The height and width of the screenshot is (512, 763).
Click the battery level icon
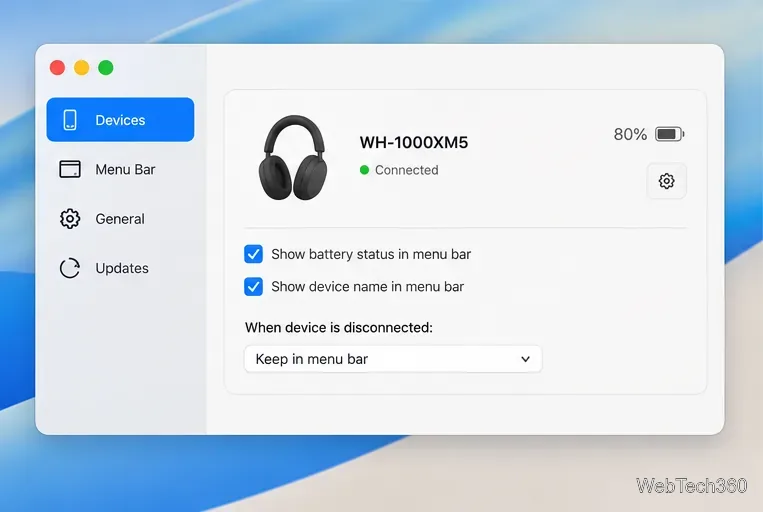tap(670, 134)
